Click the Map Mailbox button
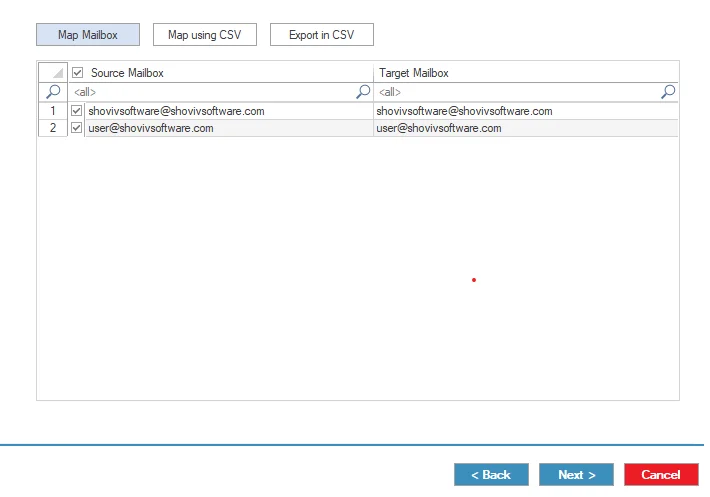The image size is (710, 497). [88, 35]
